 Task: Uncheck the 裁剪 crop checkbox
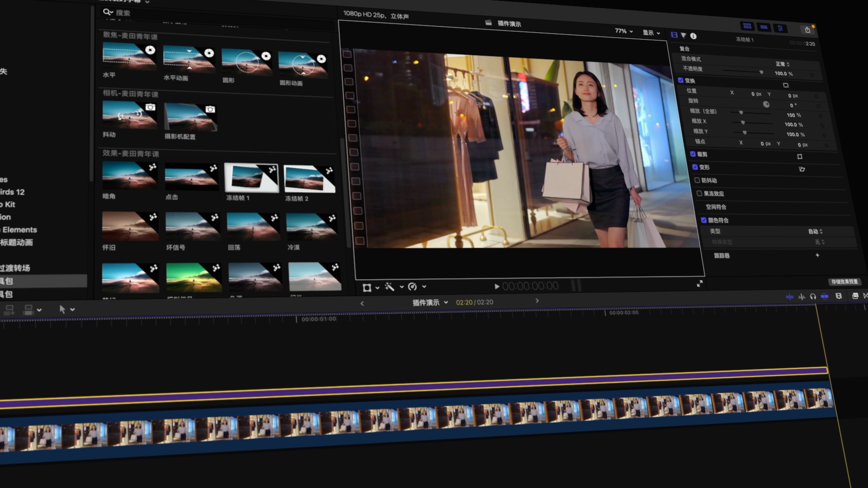(x=693, y=154)
